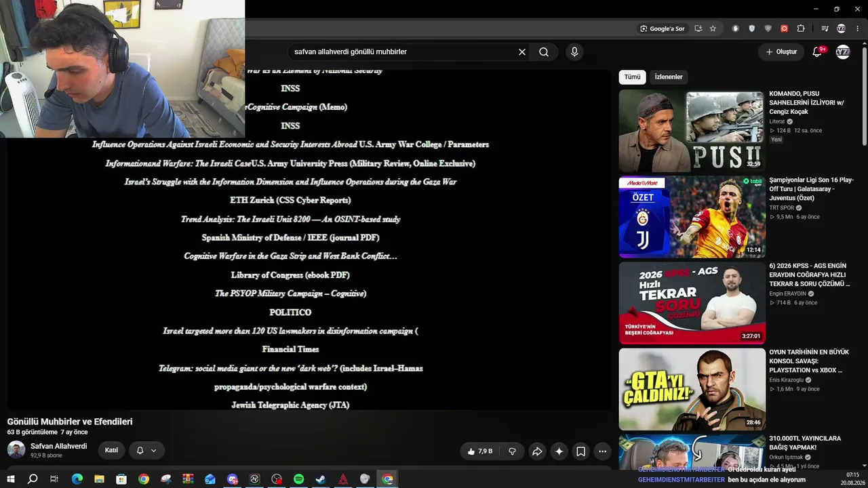
Task: Open Microsoft Store from the taskbar
Action: pyautogui.click(x=121, y=479)
